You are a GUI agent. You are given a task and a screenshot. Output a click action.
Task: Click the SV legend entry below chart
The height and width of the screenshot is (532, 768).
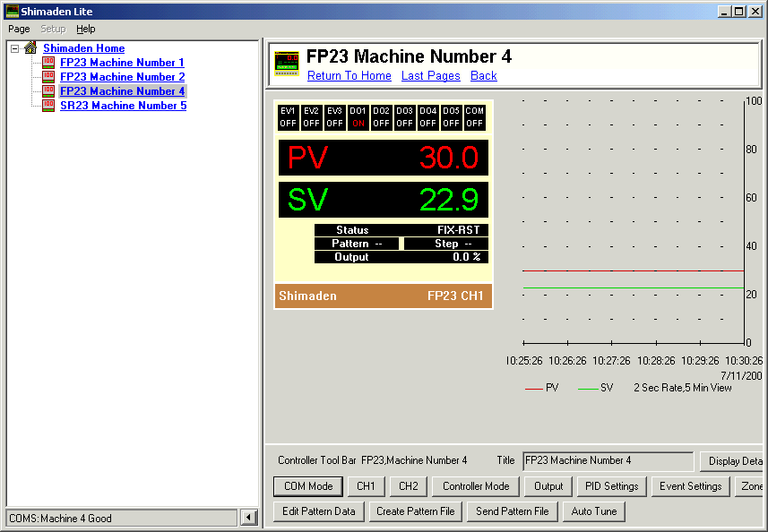click(596, 388)
